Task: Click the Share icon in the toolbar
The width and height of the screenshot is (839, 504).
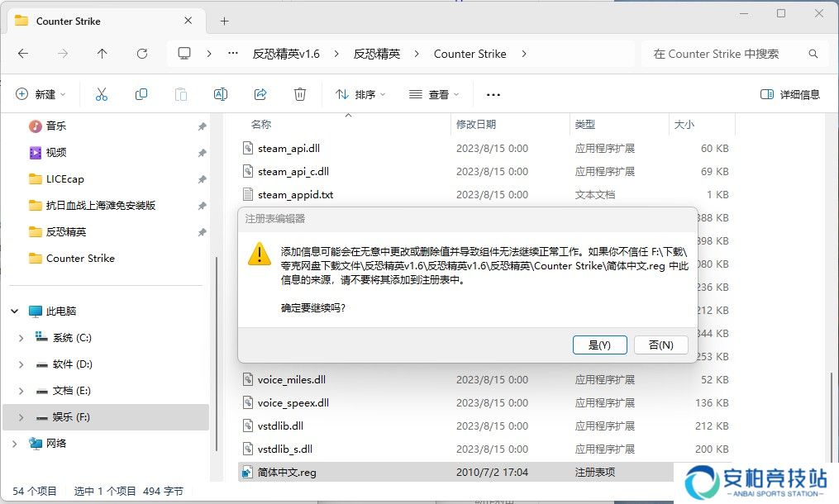Action: coord(260,94)
